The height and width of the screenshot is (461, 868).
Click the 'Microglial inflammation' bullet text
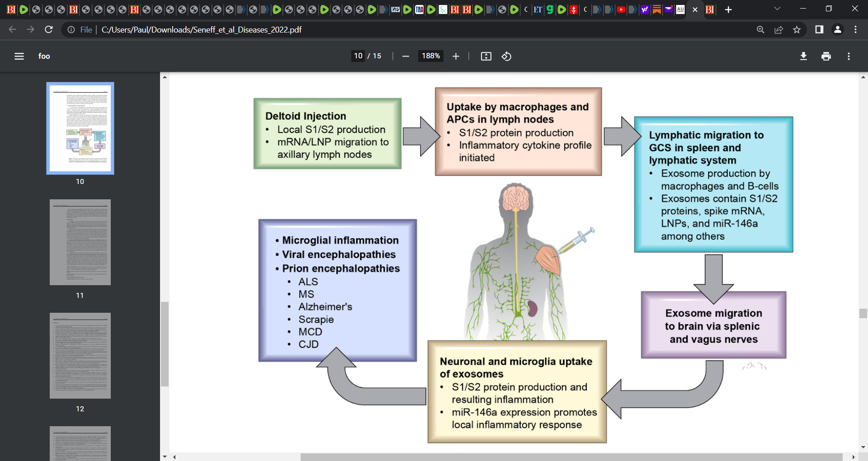coord(340,240)
